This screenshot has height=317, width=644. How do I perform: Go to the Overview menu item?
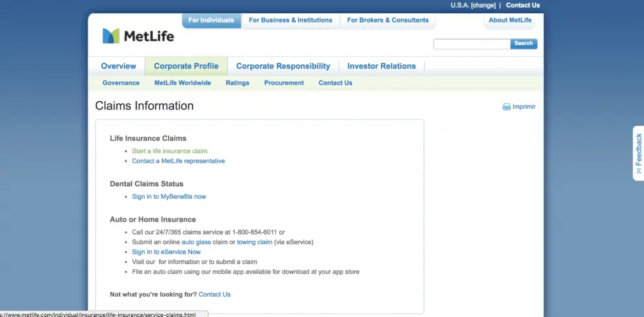coord(118,66)
